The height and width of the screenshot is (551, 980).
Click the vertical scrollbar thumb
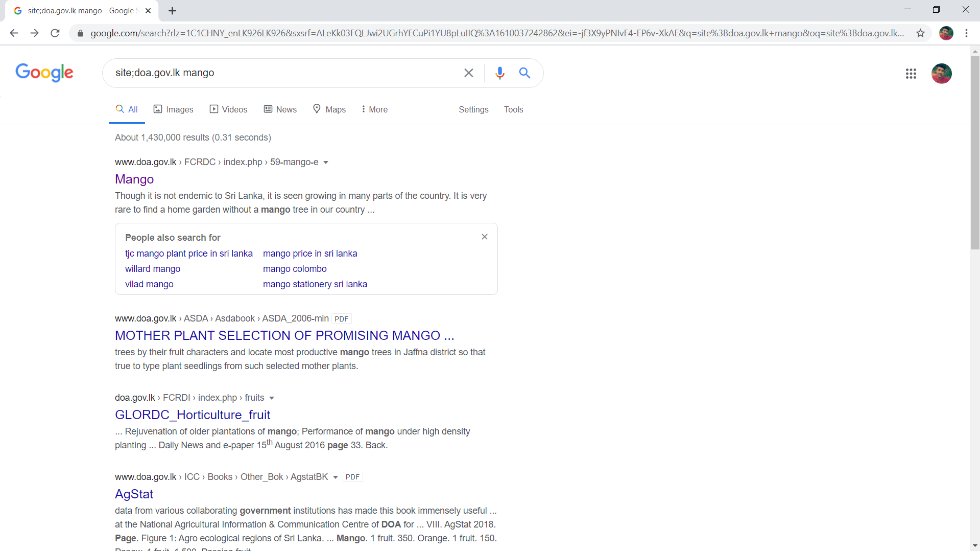point(975,152)
